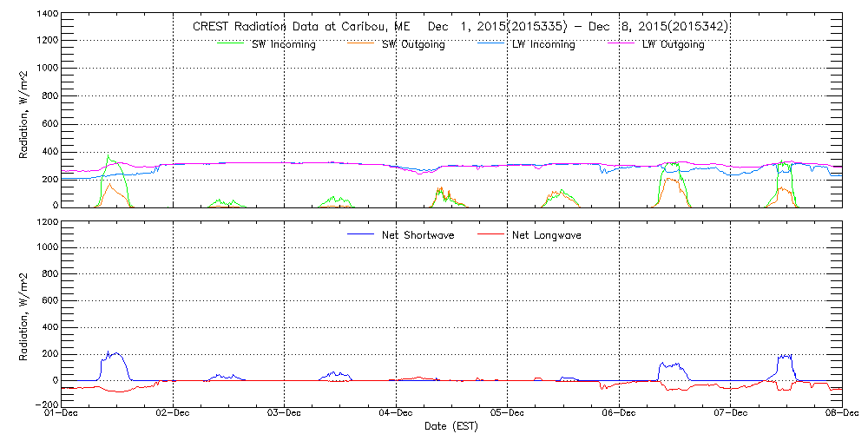Image resolution: width=868 pixels, height=434 pixels.
Task: Click the top chart's Radiation axis title
Action: click(25, 113)
